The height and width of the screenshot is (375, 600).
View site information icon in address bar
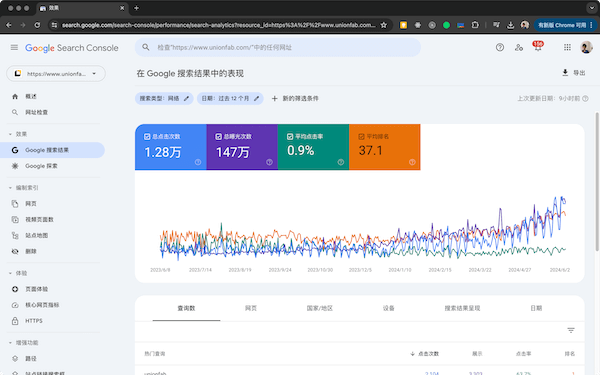(x=54, y=25)
